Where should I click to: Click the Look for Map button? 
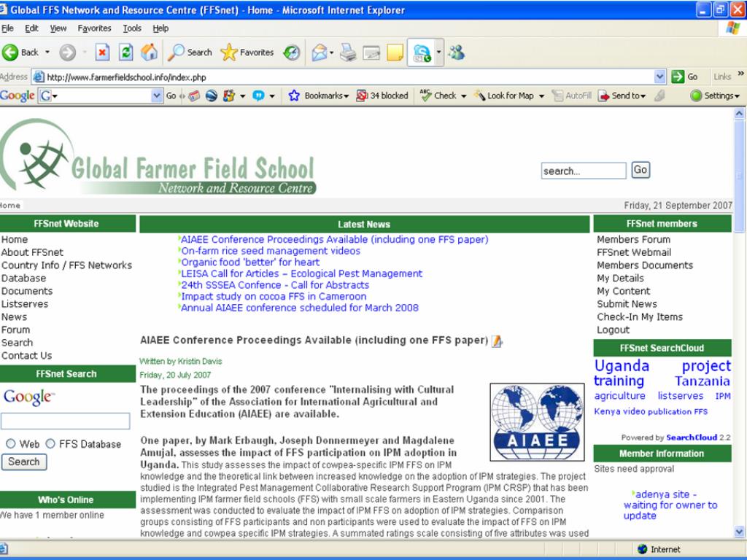pyautogui.click(x=504, y=96)
